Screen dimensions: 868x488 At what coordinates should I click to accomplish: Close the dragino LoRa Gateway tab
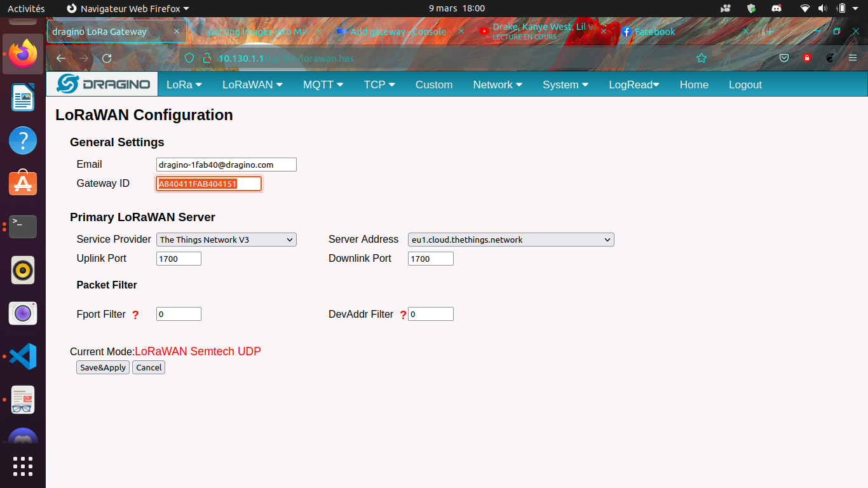click(x=177, y=31)
